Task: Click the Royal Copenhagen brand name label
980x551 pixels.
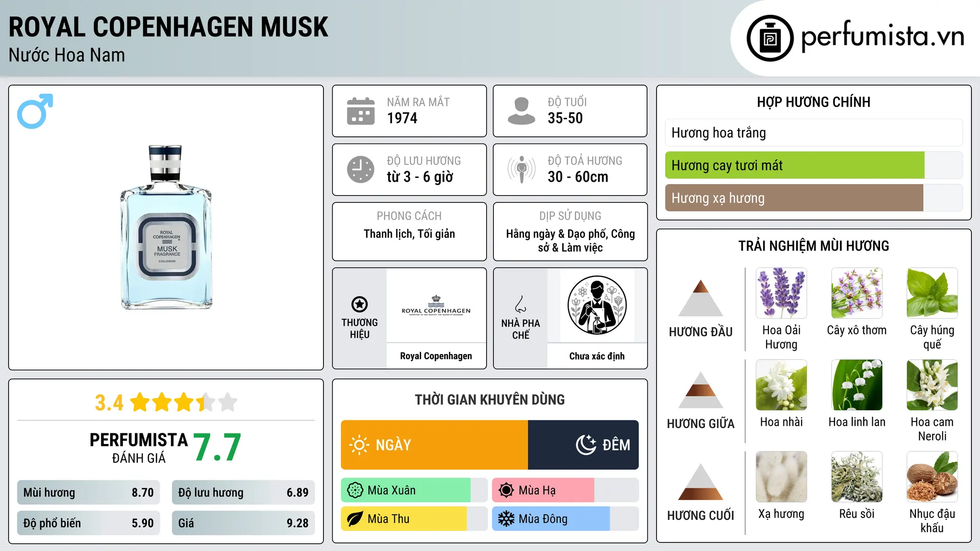Action: click(436, 356)
